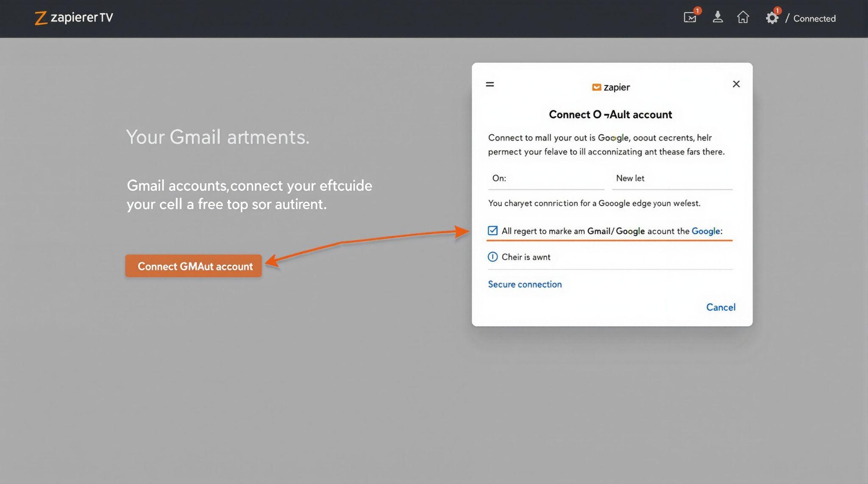Close the Connect account dialog

[x=736, y=84]
